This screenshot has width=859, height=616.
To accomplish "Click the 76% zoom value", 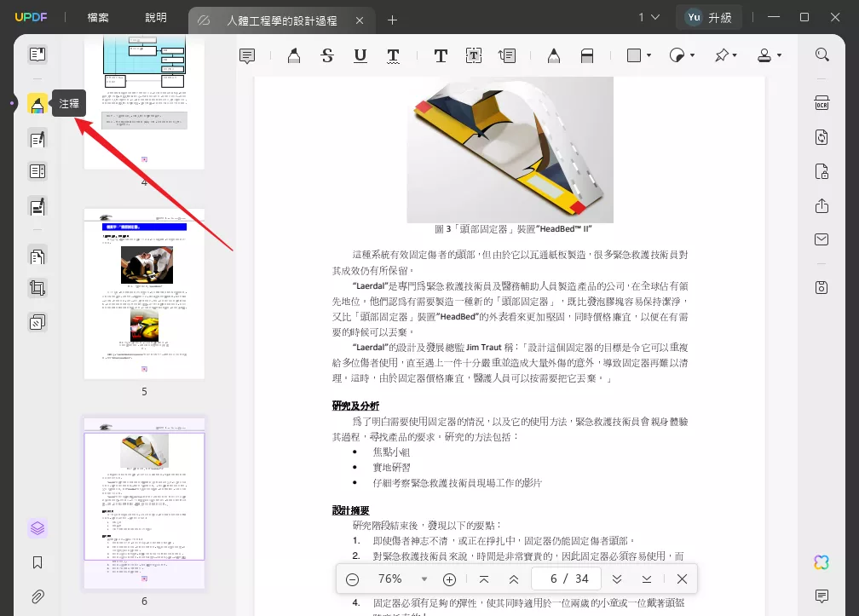I will coord(389,579).
